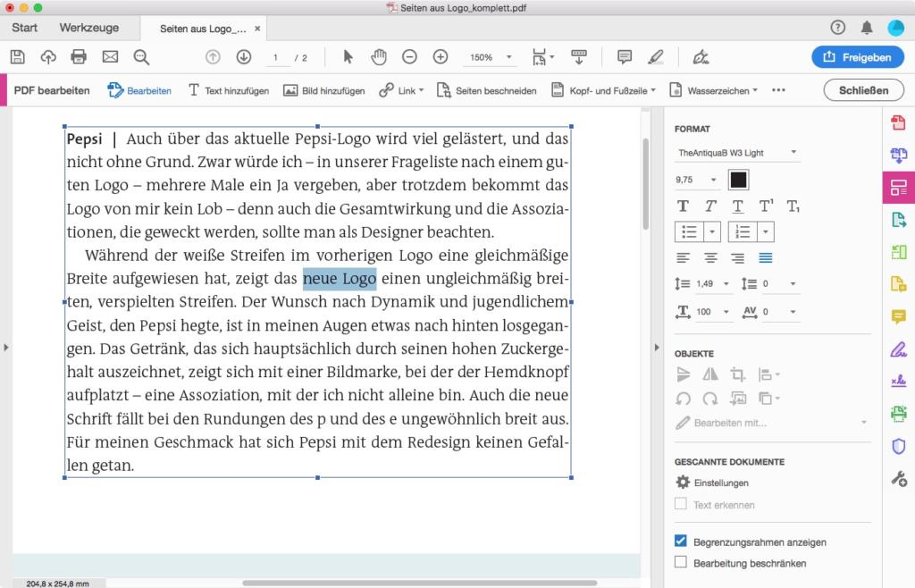Enable Bearbeitung beschränken checkbox
Screen dimensions: 915x588
coord(680,562)
